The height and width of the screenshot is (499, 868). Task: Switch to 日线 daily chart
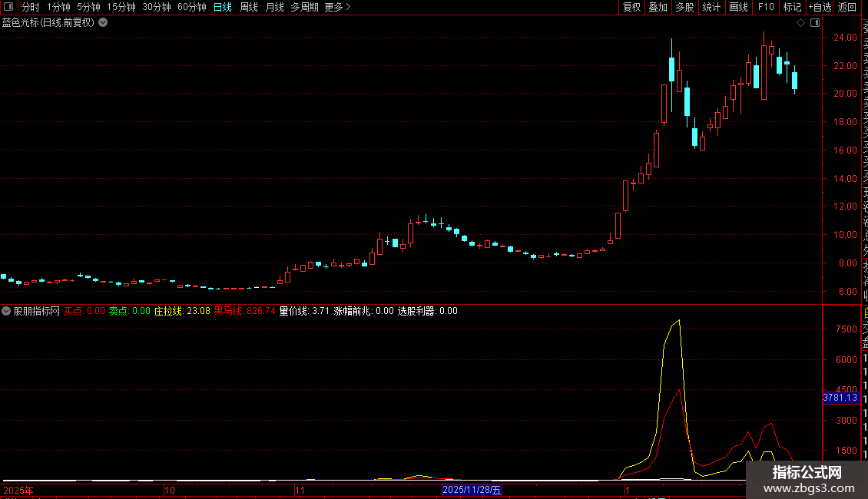223,7
